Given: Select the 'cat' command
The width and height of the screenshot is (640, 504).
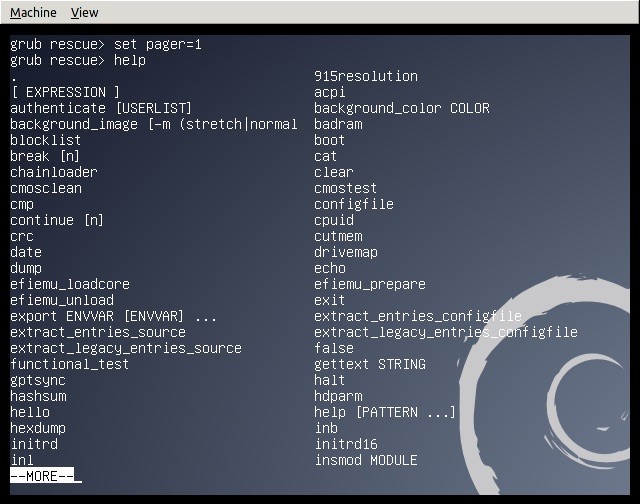Looking at the screenshot, I should coord(326,156).
